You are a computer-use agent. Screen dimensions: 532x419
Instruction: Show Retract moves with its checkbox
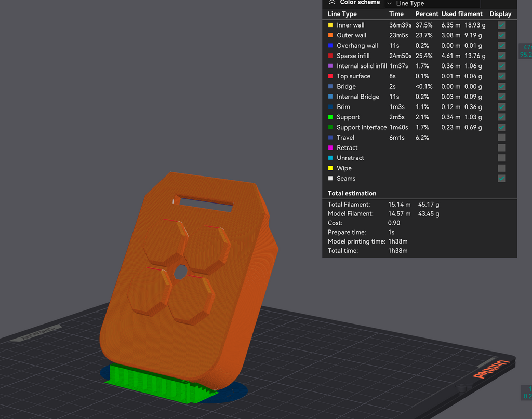point(501,148)
